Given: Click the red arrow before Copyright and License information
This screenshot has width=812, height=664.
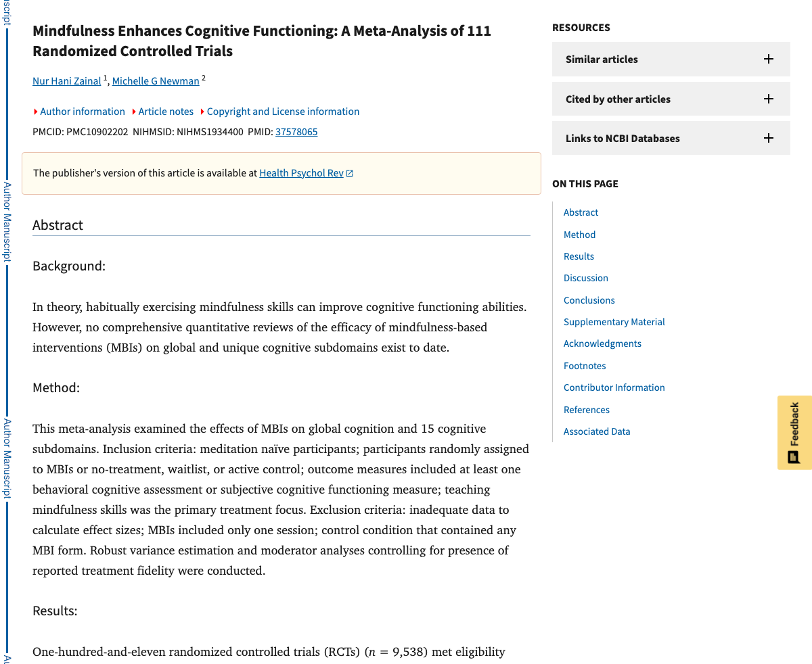Looking at the screenshot, I should [204, 111].
